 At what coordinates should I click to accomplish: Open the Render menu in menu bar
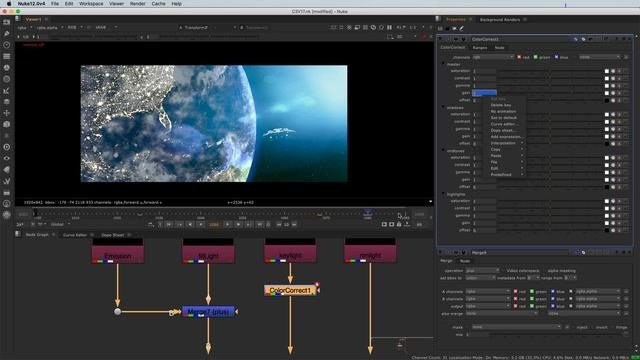pos(138,4)
